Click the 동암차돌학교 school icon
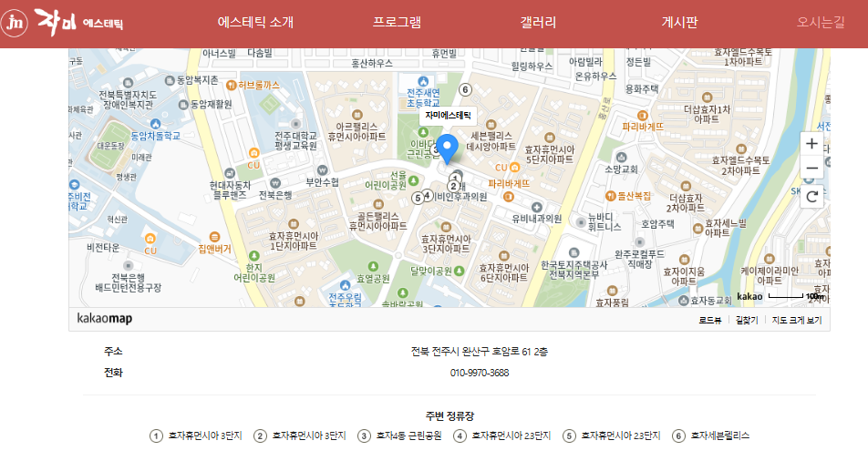 coord(156,124)
